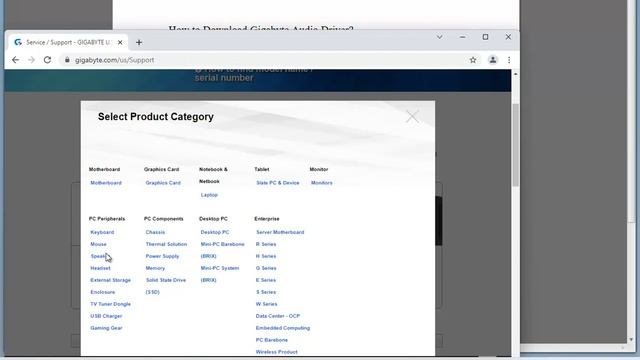Open the G Series enterprise link
The height and width of the screenshot is (360, 640).
[266, 268]
